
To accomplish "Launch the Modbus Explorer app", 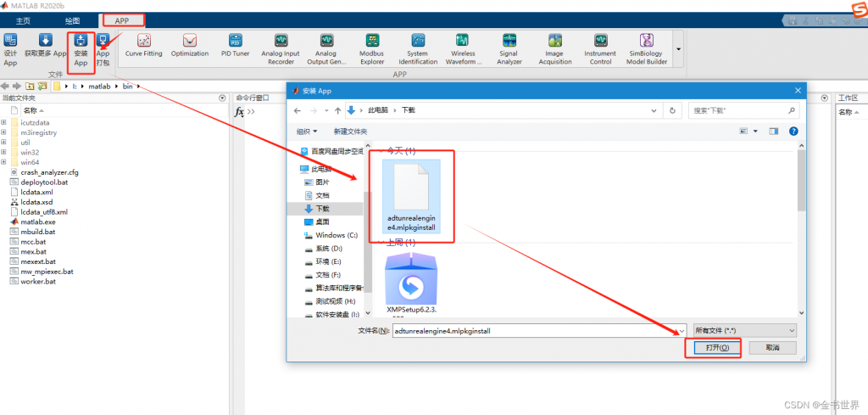I will [x=372, y=50].
